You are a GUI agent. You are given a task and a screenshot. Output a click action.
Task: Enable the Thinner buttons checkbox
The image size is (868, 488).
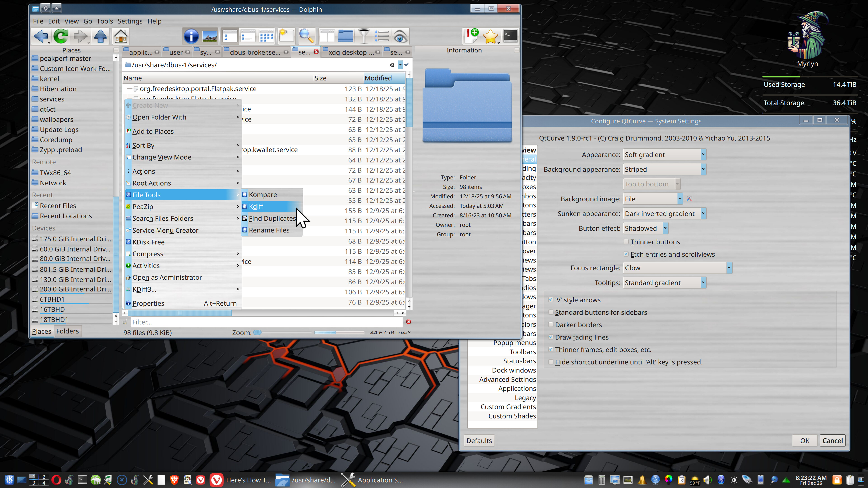click(626, 242)
